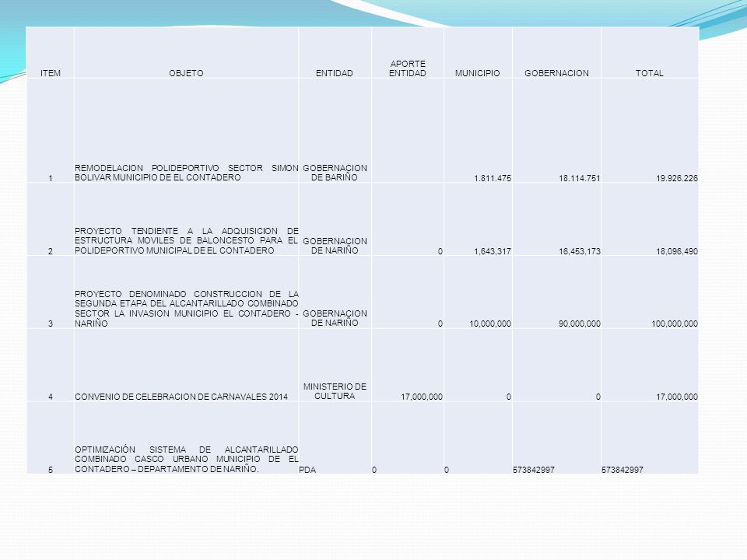Select CONVENIO DE CELEBRACION DE CARNAVALES 2014
The image size is (747, 560).
coord(181,397)
